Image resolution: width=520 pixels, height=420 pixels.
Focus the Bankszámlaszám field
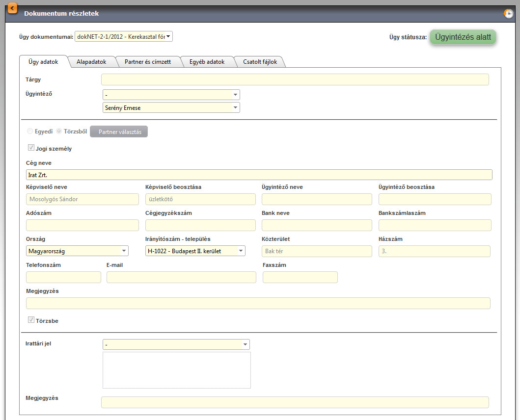435,225
